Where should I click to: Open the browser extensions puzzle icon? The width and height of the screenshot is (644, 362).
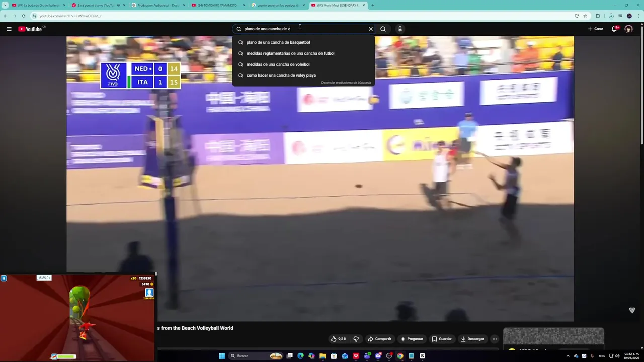pos(598,16)
